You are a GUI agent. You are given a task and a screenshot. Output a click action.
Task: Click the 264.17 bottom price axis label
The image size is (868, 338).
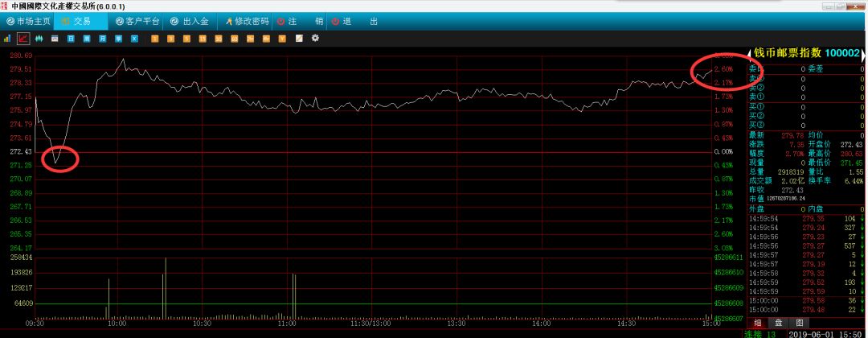tap(22, 248)
